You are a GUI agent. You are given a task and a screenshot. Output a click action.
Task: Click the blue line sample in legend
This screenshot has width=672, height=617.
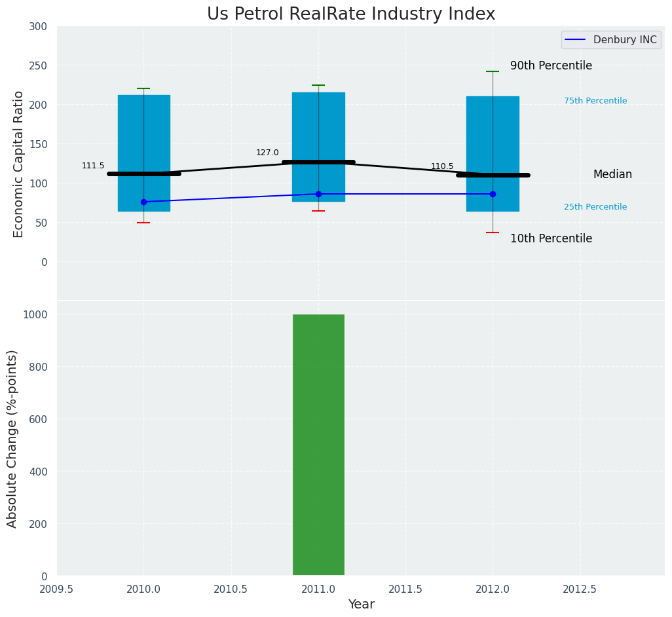tap(576, 40)
